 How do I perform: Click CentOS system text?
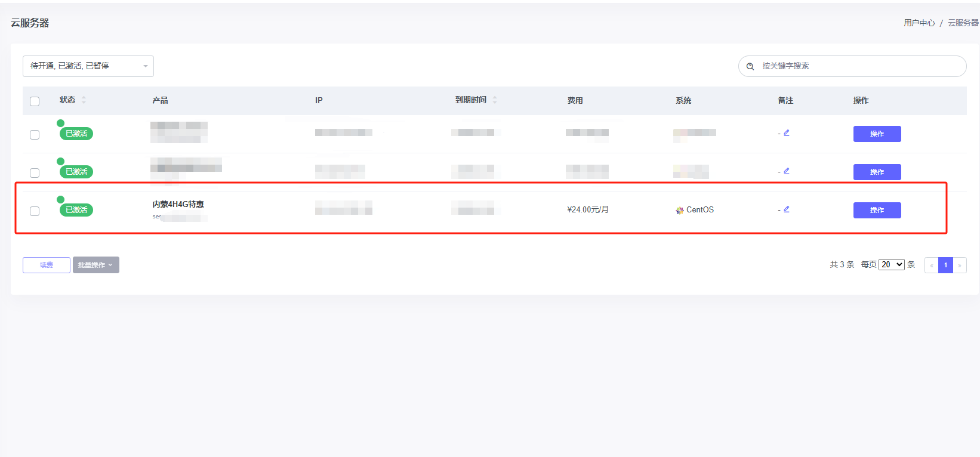700,209
